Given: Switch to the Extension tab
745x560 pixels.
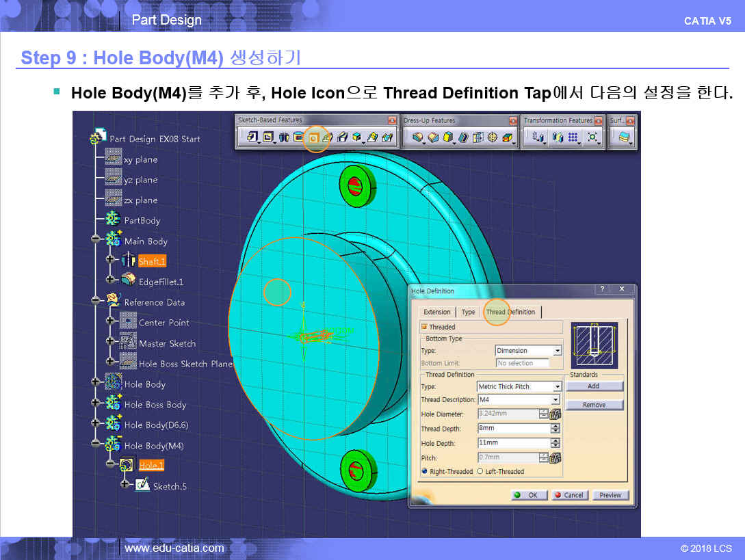Looking at the screenshot, I should tap(437, 312).
